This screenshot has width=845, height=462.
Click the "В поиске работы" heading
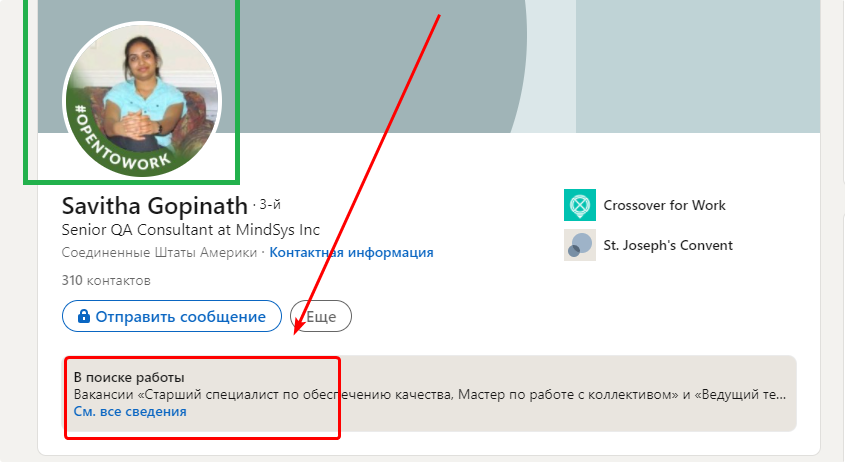[129, 377]
